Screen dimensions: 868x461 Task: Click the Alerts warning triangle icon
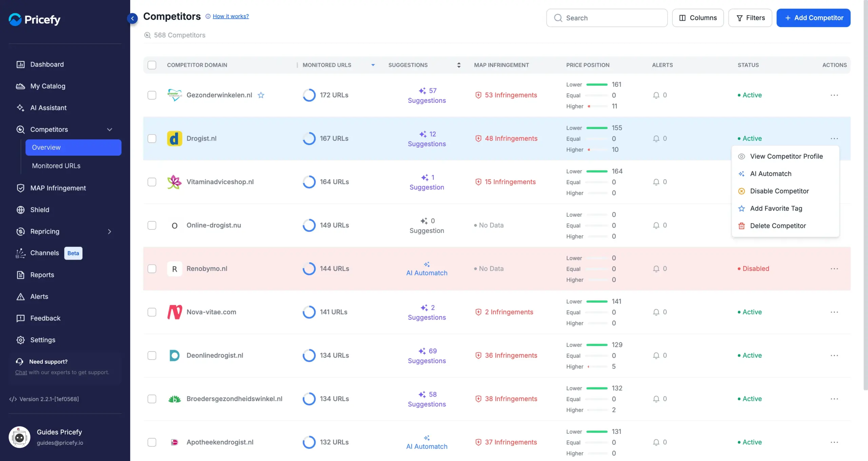20,297
